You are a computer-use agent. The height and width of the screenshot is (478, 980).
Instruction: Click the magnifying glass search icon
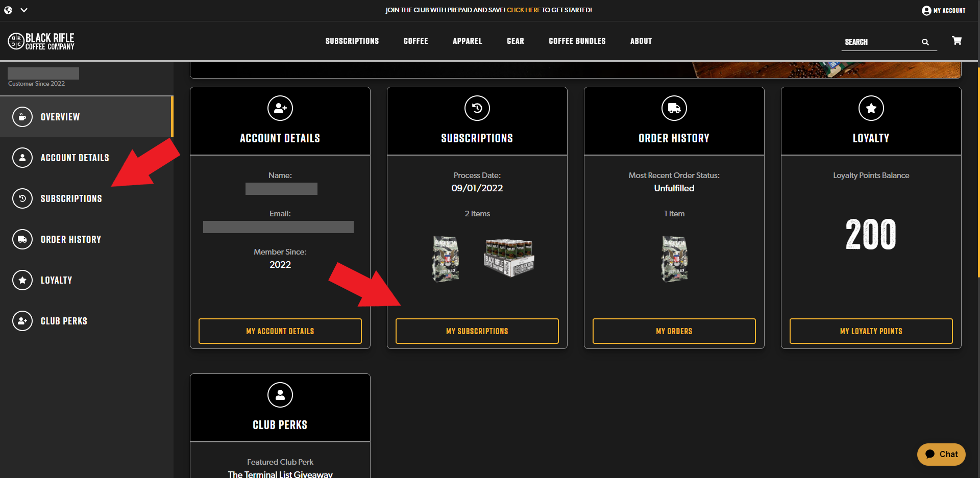(925, 42)
